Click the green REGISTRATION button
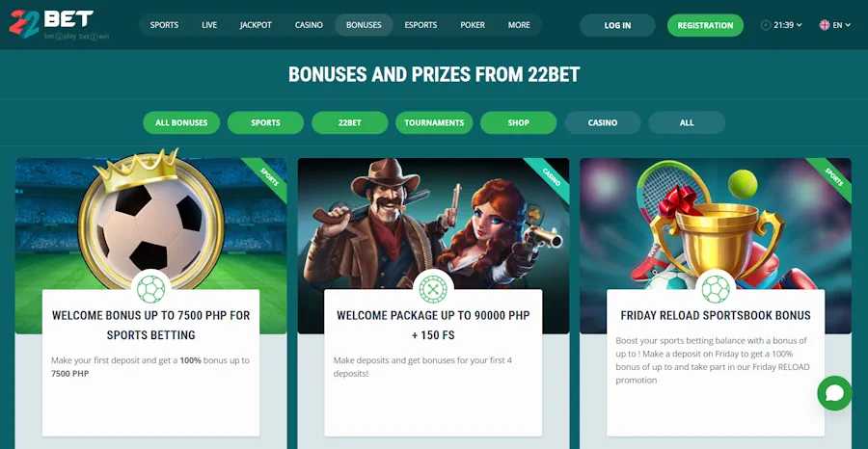 pyautogui.click(x=705, y=25)
